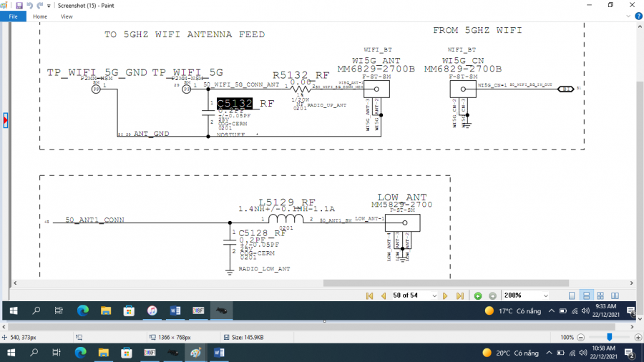Screen dimensions: 644x362
Task: Jump to first page using the orange arrow
Action: [369, 295]
